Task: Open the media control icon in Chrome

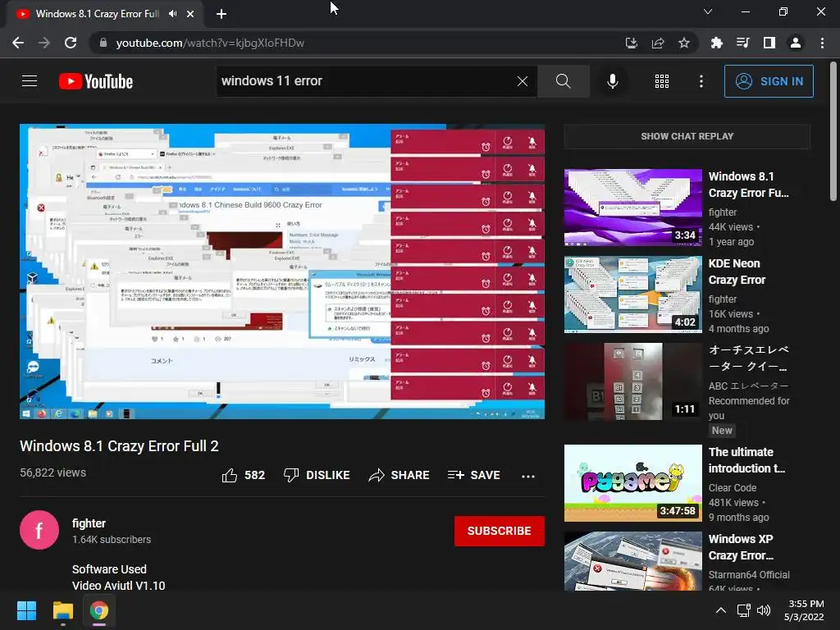Action: click(742, 43)
